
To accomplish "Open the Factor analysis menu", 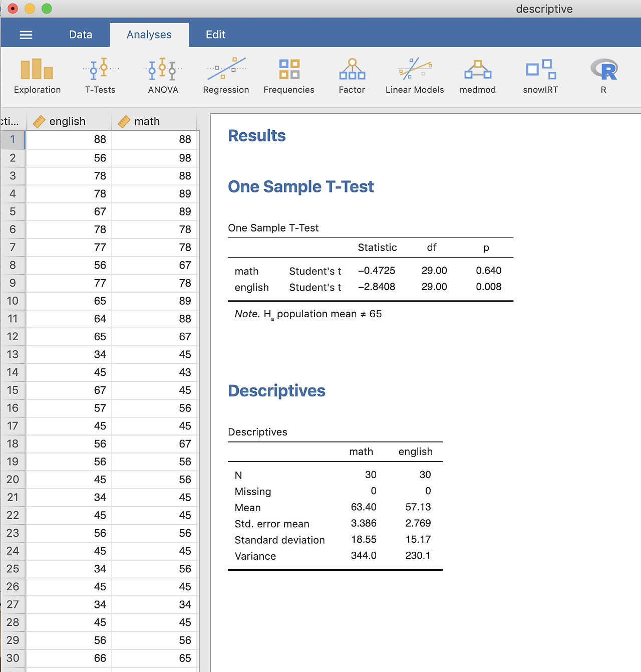I will point(352,76).
